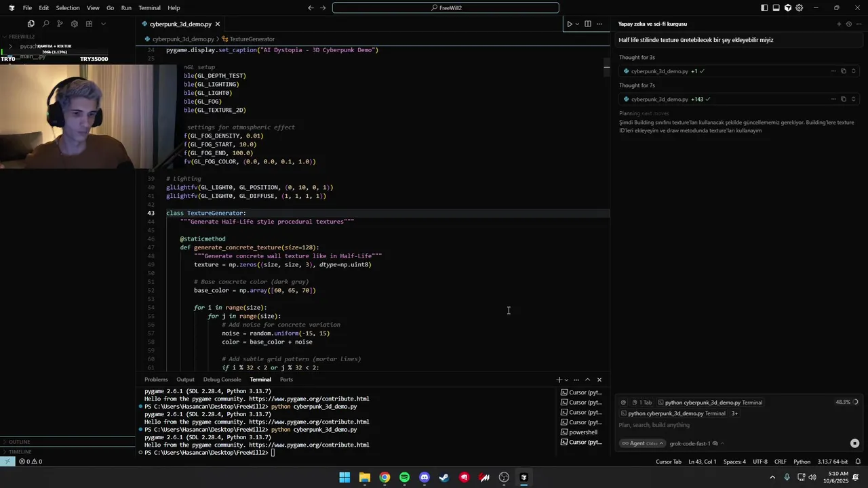
Task: Open more options on +143 diff
Action: 833,99
